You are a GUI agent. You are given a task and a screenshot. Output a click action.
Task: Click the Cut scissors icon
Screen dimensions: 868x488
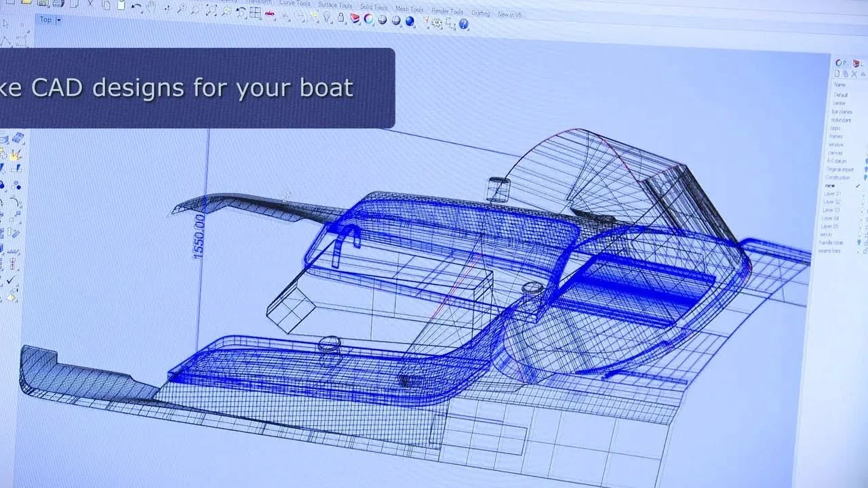(x=90, y=4)
